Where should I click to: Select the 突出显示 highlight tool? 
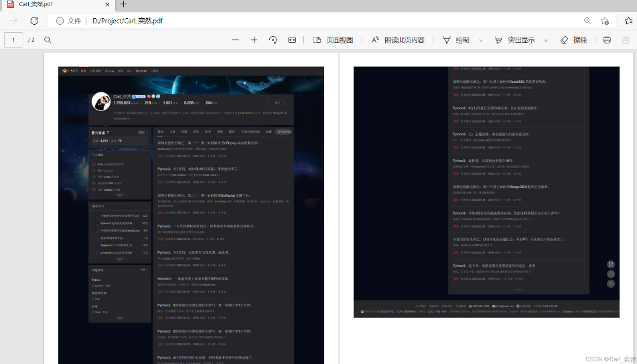(x=514, y=39)
